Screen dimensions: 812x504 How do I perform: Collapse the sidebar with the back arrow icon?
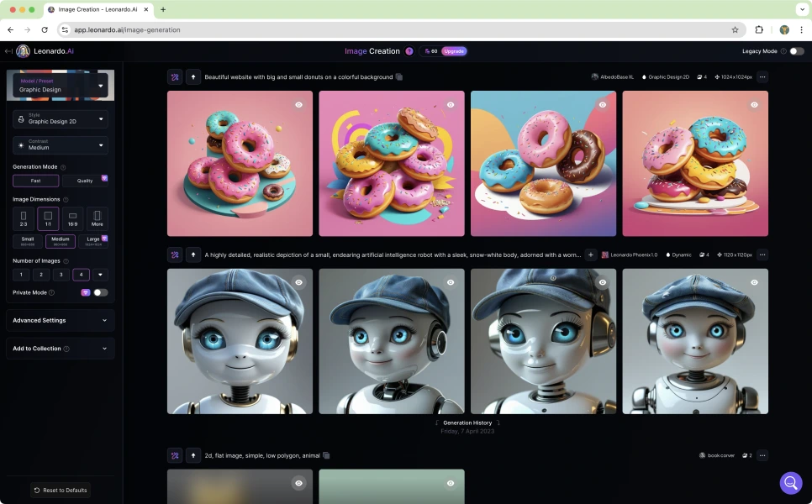tap(8, 51)
